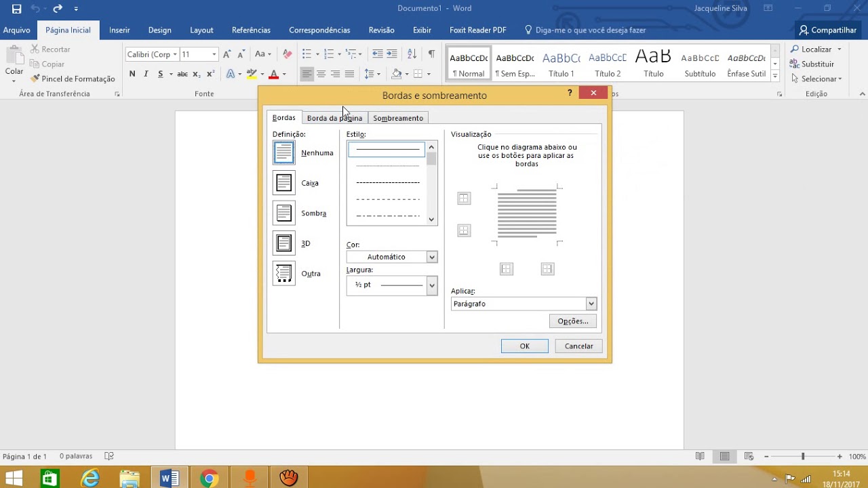Toggle top border button in preview
The width and height of the screenshot is (868, 488).
point(464,199)
